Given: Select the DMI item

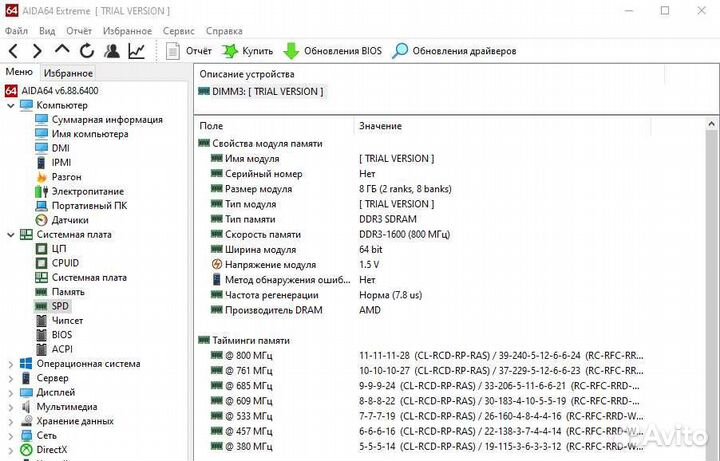Looking at the screenshot, I should point(61,148).
